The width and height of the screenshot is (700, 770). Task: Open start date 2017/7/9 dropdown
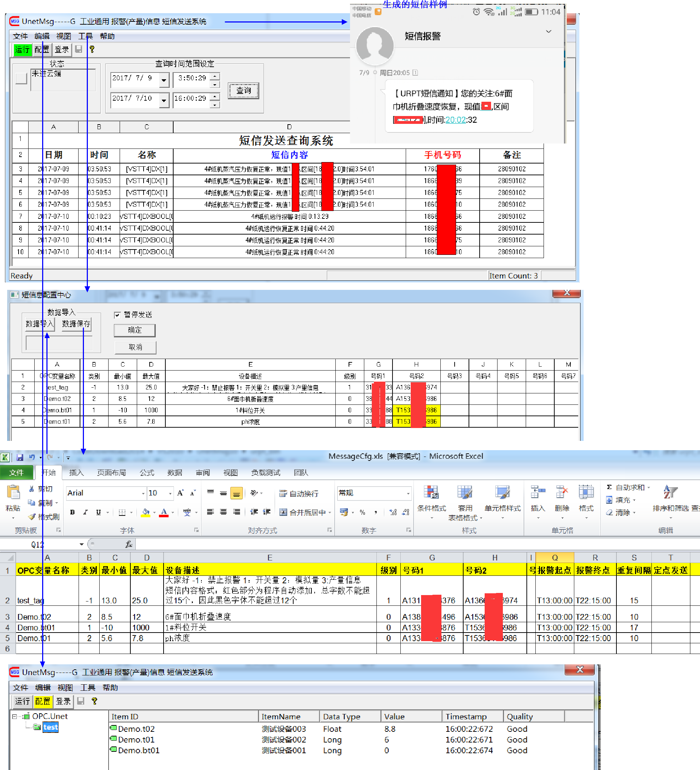coord(164,80)
